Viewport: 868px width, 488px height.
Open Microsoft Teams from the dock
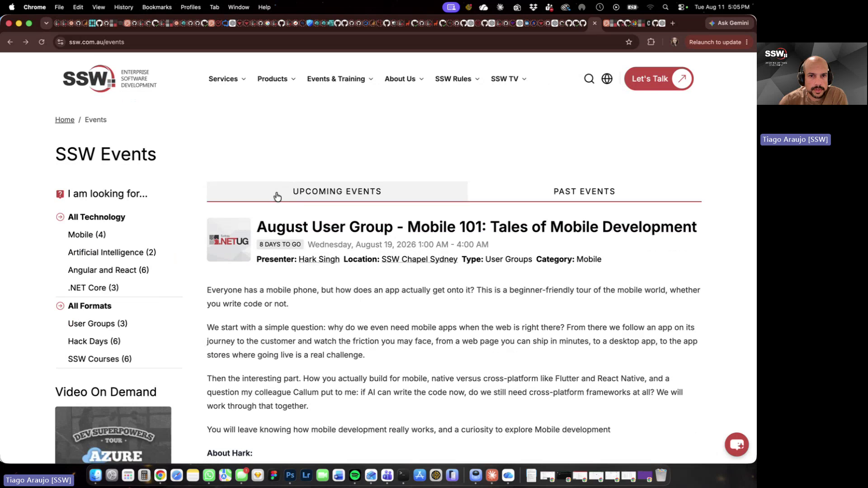[x=387, y=475]
